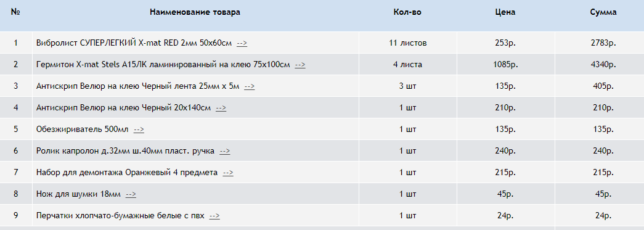Click product name Обезжириватель 500мл
The height and width of the screenshot is (230, 644).
pos(82,129)
